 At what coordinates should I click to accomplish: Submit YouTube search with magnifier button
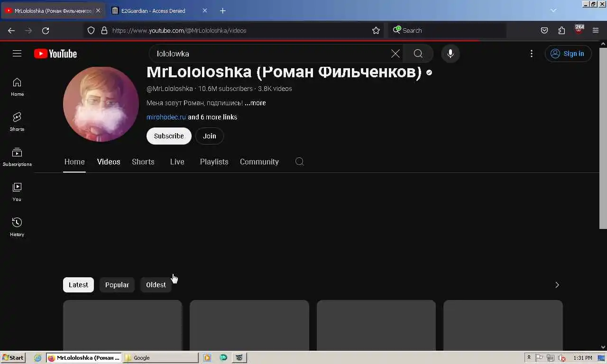pos(418,54)
